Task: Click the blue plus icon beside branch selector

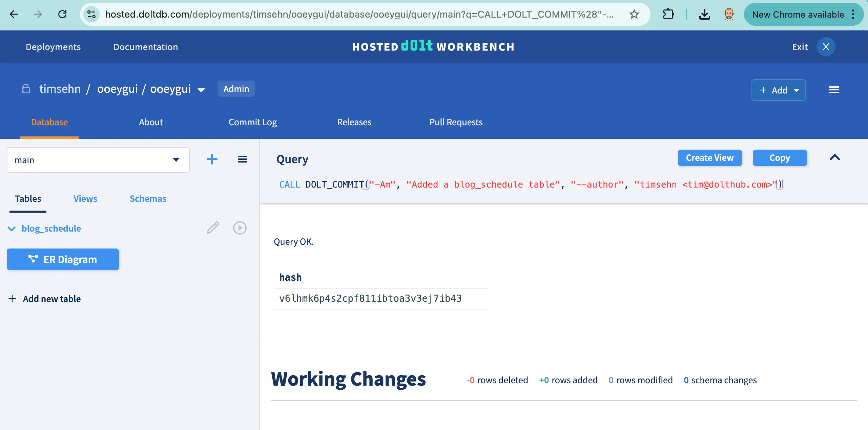Action: (x=212, y=159)
